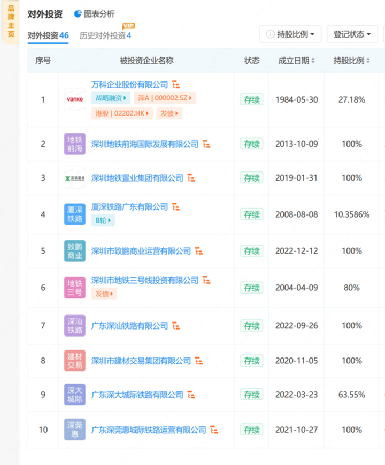Image resolution: width=385 pixels, height=465 pixels.
Task: Expand the 港股 | 02202.HK stock tag
Action: [x=122, y=113]
